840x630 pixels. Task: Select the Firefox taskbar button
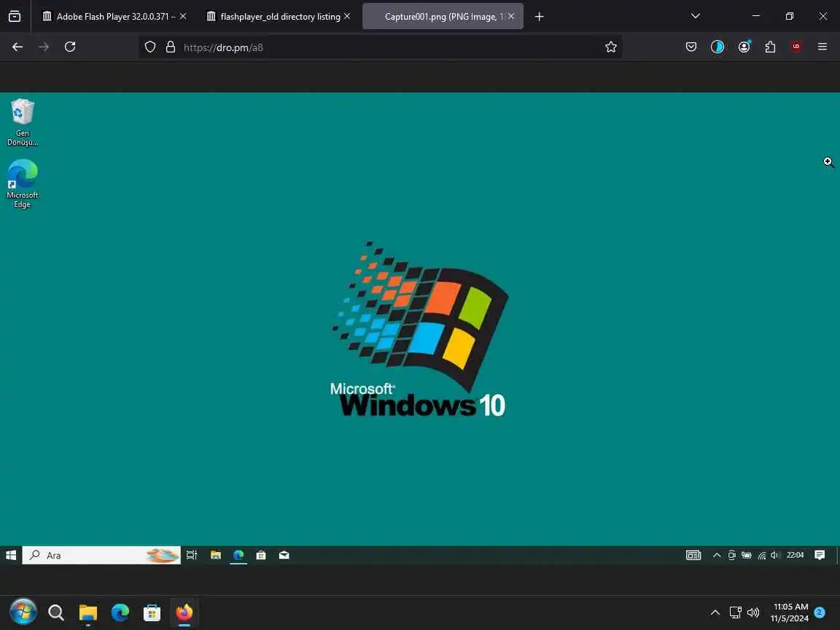coord(184,612)
